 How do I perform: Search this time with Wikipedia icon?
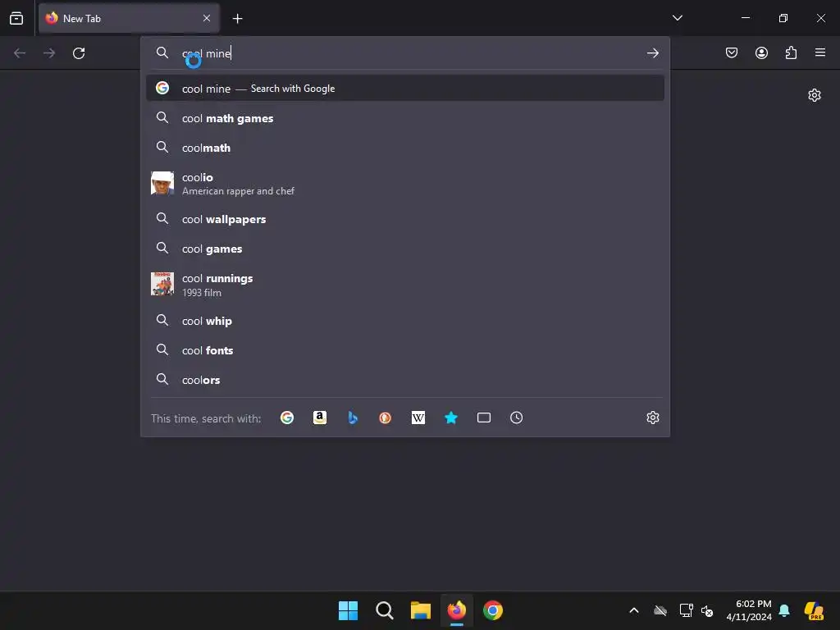[418, 418]
